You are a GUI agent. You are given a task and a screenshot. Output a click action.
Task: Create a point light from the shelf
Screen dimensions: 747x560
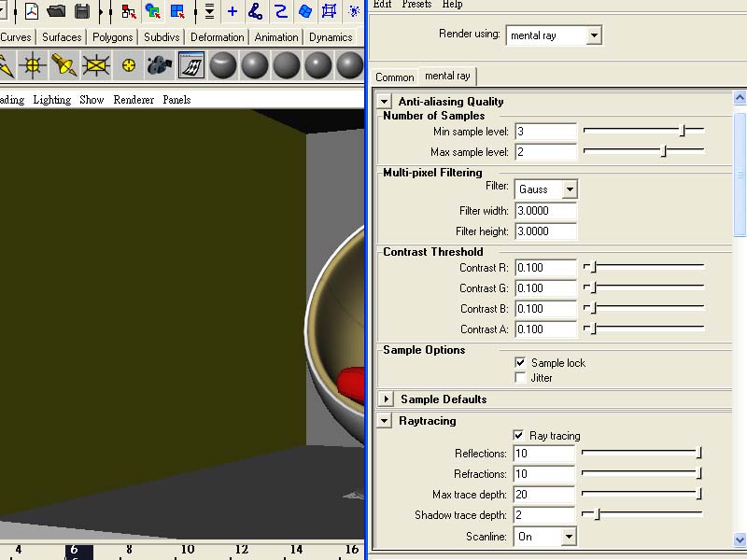[33, 65]
